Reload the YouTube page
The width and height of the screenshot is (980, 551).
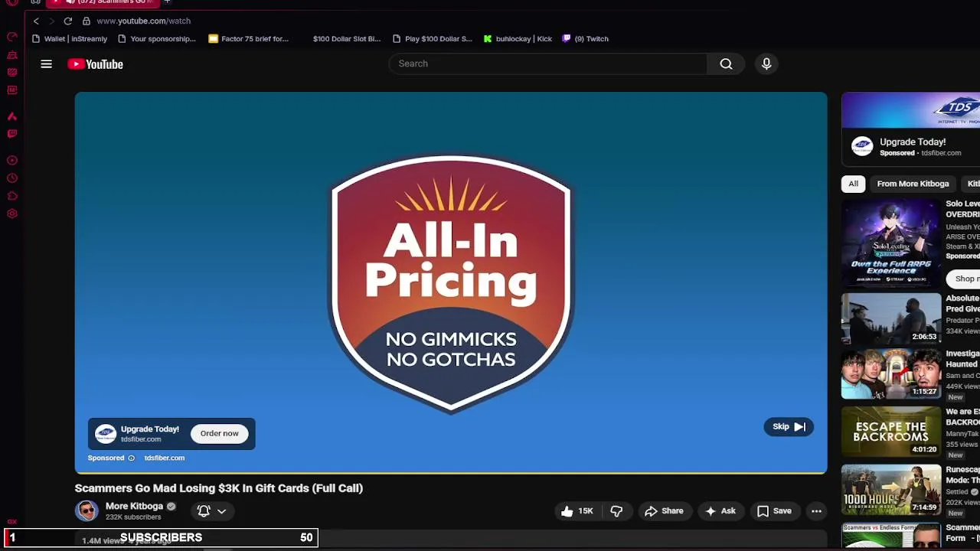pos(68,21)
